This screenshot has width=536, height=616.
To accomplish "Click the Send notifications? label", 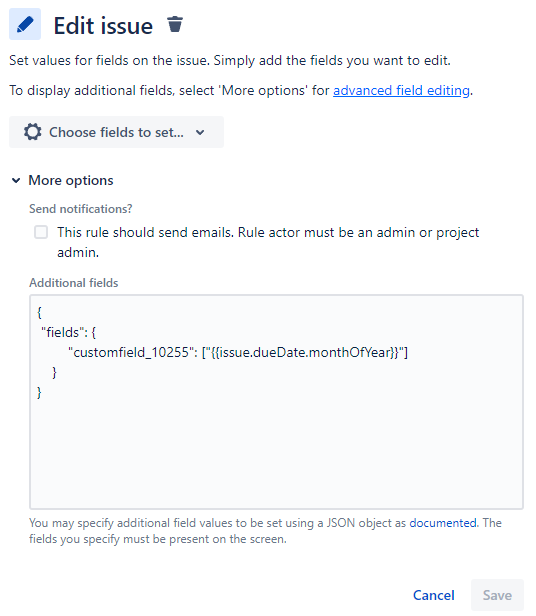I will [x=81, y=209].
